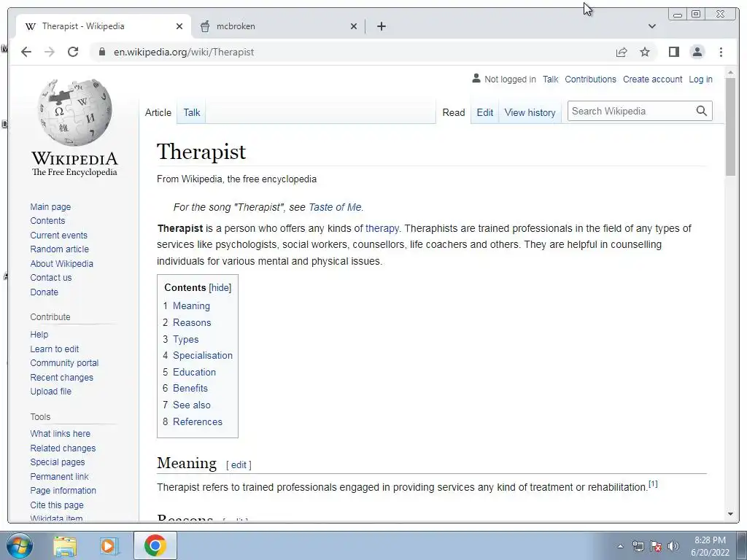This screenshot has height=560, width=747.
Task: Jump to the Meaning section in Contents
Action: click(x=191, y=306)
